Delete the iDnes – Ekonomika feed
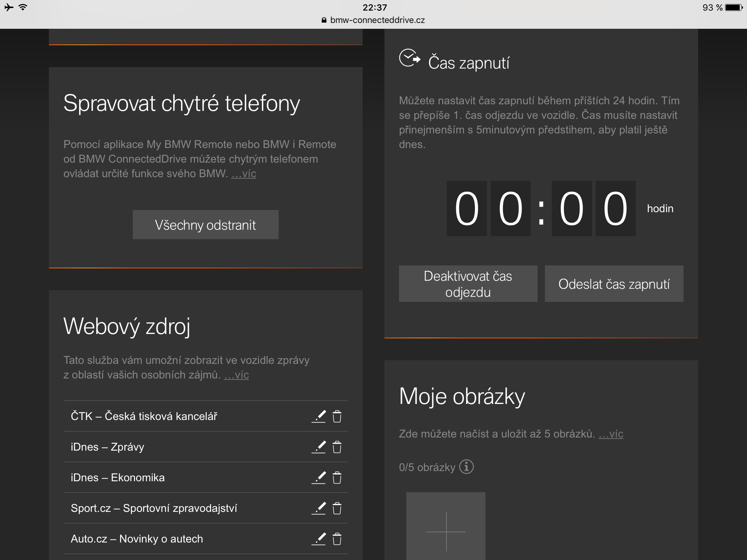747x560 pixels. click(337, 478)
